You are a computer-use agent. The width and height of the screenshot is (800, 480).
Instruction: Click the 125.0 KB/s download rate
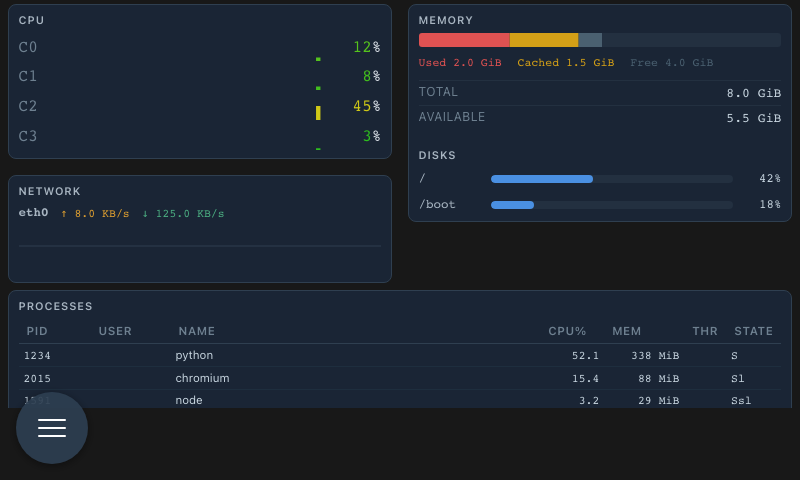(183, 214)
